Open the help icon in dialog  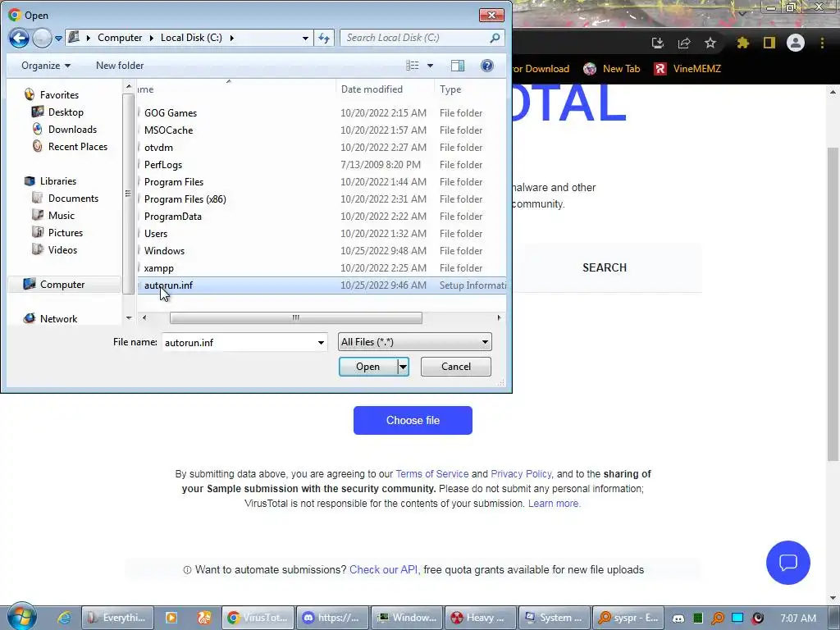tap(486, 66)
